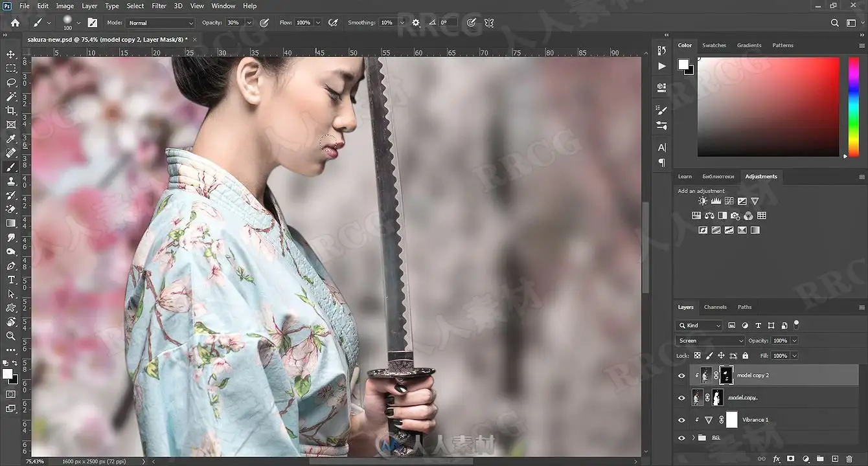Select the Gradient tool
868x466 pixels.
pyautogui.click(x=11, y=223)
